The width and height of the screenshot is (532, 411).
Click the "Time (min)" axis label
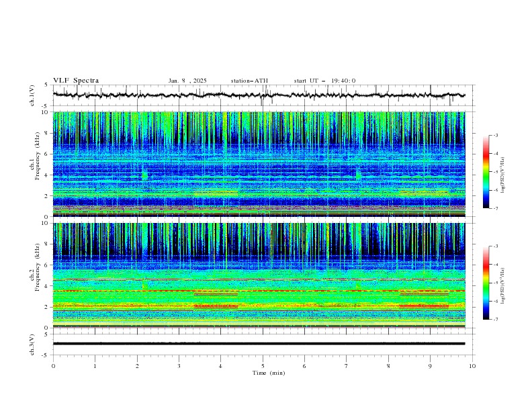coord(269,373)
